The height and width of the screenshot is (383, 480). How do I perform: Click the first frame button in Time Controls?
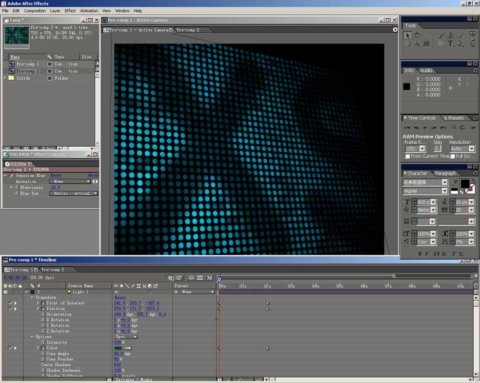click(x=407, y=127)
